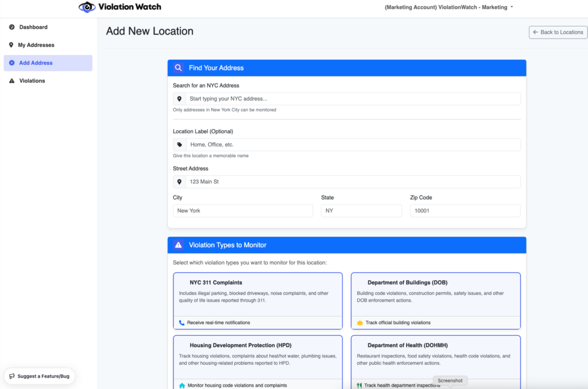The width and height of the screenshot is (588, 389).
Task: Click into the Zip Code field
Action: click(465, 211)
